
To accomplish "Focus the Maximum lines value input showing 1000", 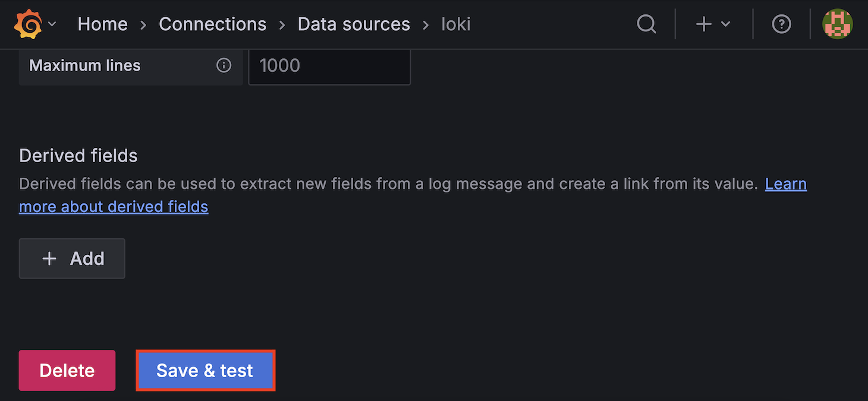I will 329,65.
